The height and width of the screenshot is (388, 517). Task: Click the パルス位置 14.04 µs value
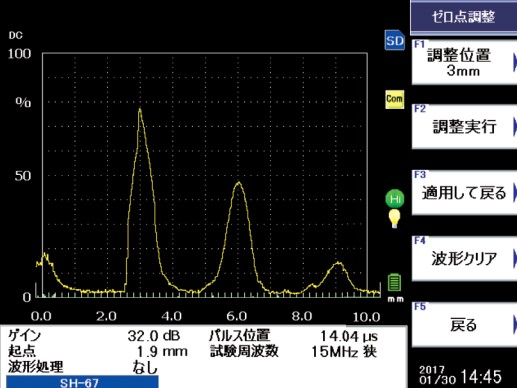coord(349,336)
